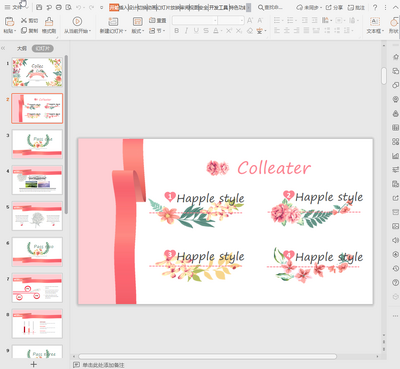Toggle Bold formatting

coord(176,31)
